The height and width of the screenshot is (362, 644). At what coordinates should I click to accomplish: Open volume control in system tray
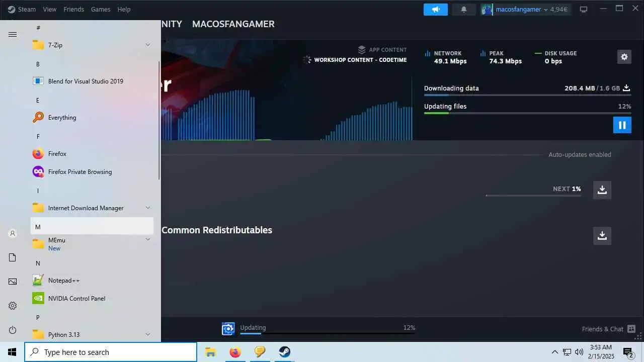coord(579,352)
